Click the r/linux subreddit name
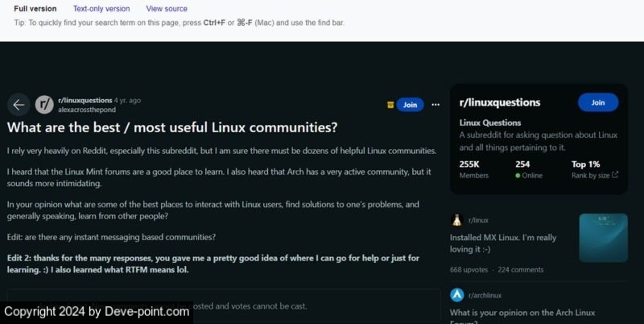The image size is (644, 324). 478,220
